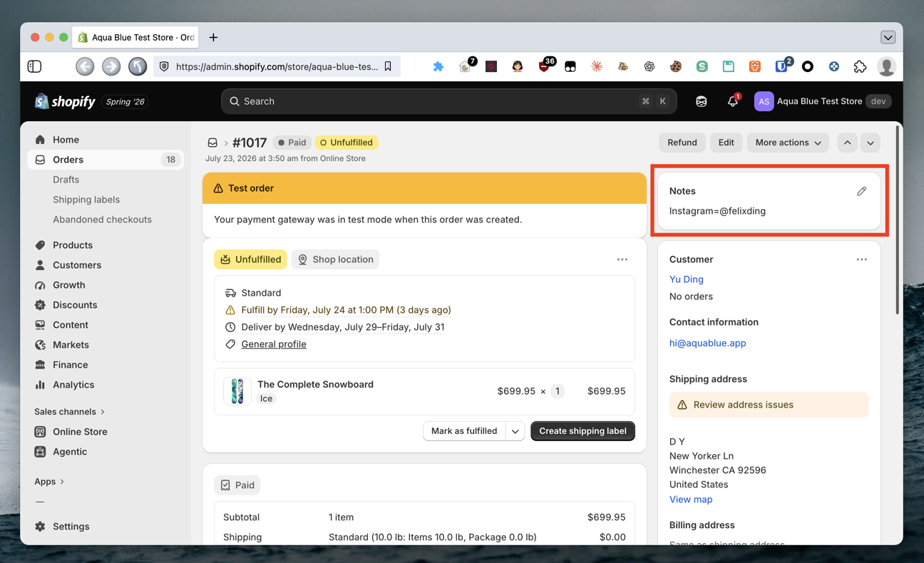
Task: Open Content in sidebar
Action: 106,325
